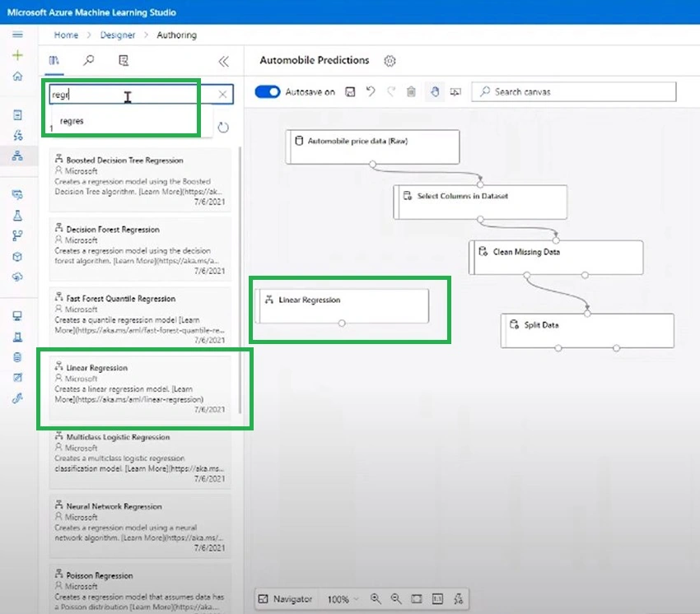Image resolution: width=700 pixels, height=614 pixels.
Task: Open the 100% zoom level dropdown
Action: point(343,599)
